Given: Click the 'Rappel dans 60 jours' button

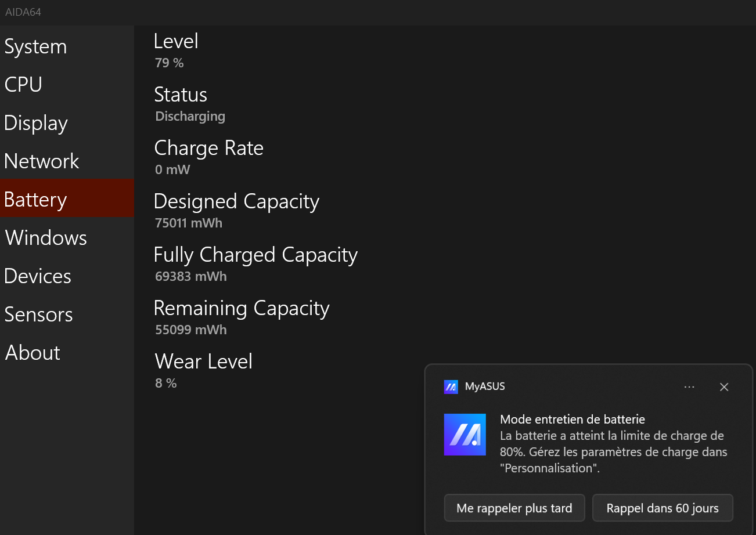Looking at the screenshot, I should [x=663, y=508].
